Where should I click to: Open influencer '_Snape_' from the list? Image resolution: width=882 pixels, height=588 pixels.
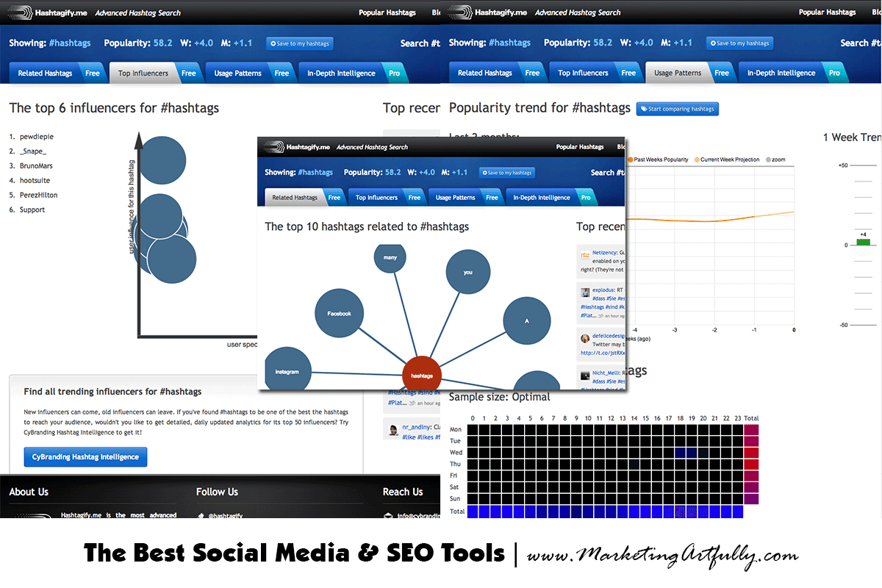click(33, 151)
